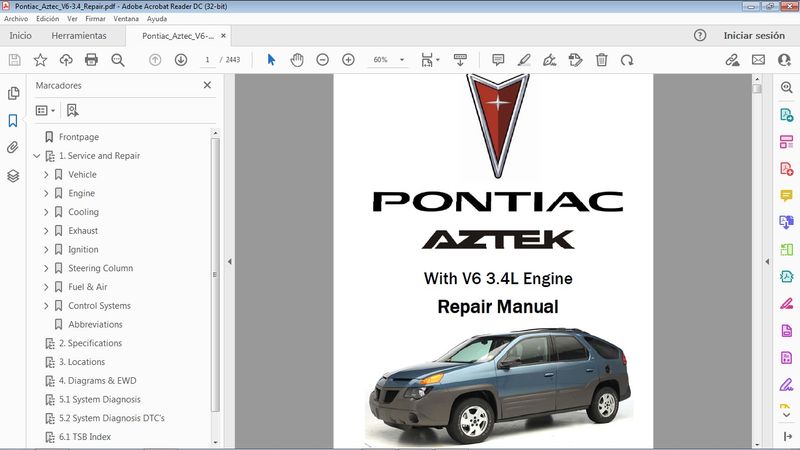Open the Ayuda menu
Screen dimensions: 800x450
pyautogui.click(x=157, y=18)
